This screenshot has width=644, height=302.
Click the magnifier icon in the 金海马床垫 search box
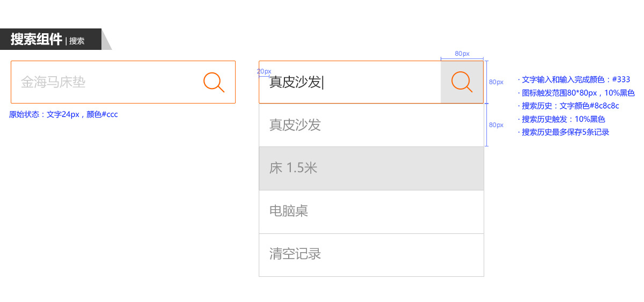click(x=214, y=82)
